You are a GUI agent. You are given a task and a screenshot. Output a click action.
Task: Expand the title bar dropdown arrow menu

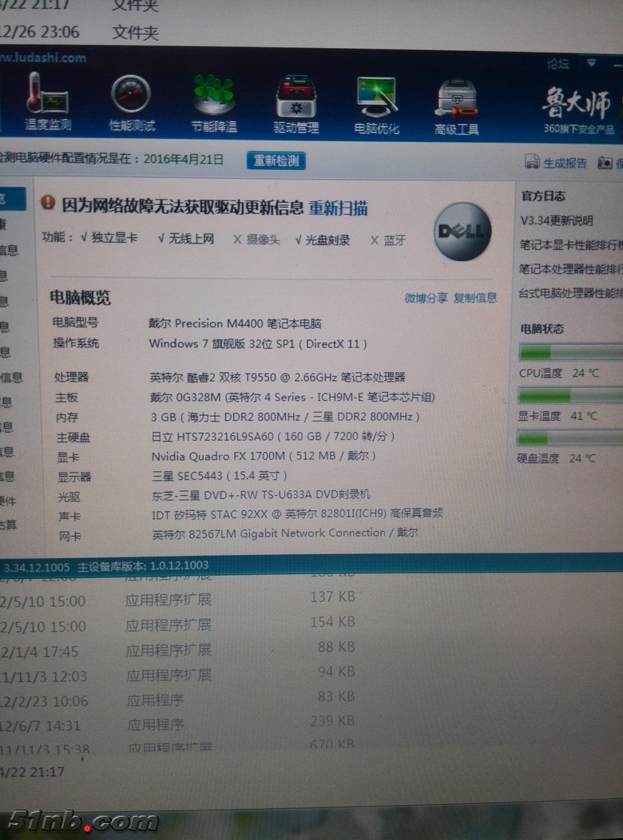coord(591,62)
